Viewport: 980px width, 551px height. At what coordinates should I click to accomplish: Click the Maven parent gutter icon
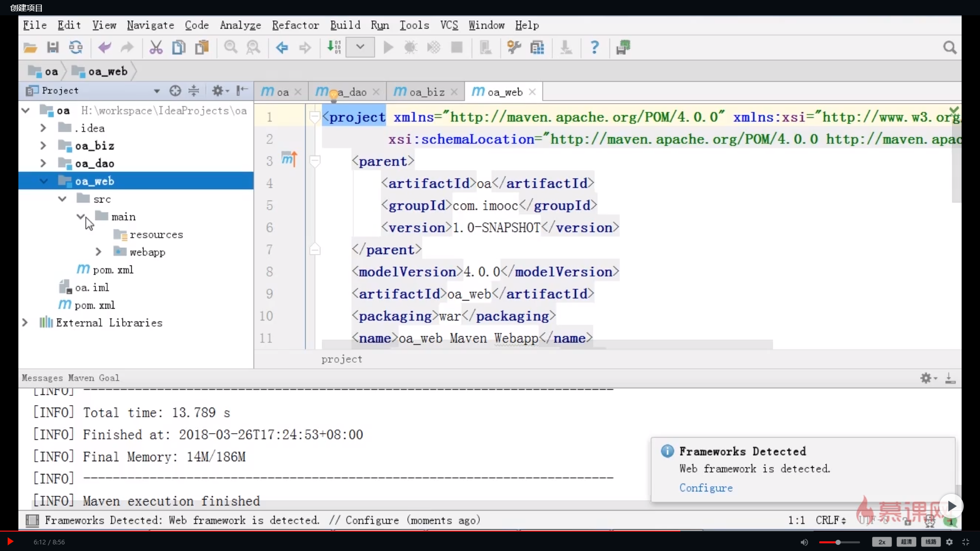pos(289,159)
